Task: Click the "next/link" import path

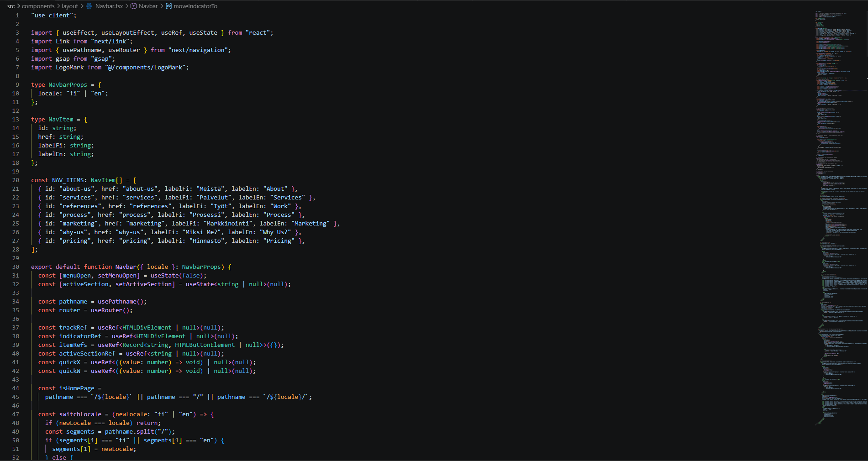Action: (x=110, y=42)
